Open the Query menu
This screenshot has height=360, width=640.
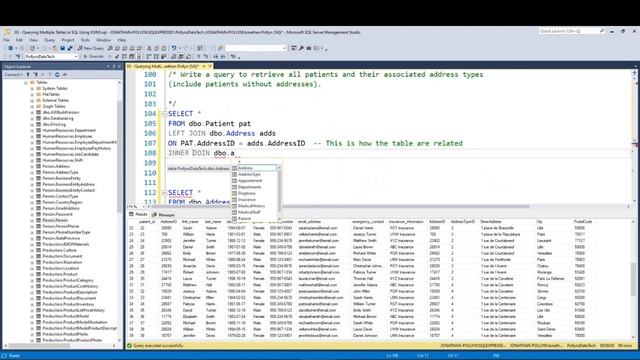point(49,40)
